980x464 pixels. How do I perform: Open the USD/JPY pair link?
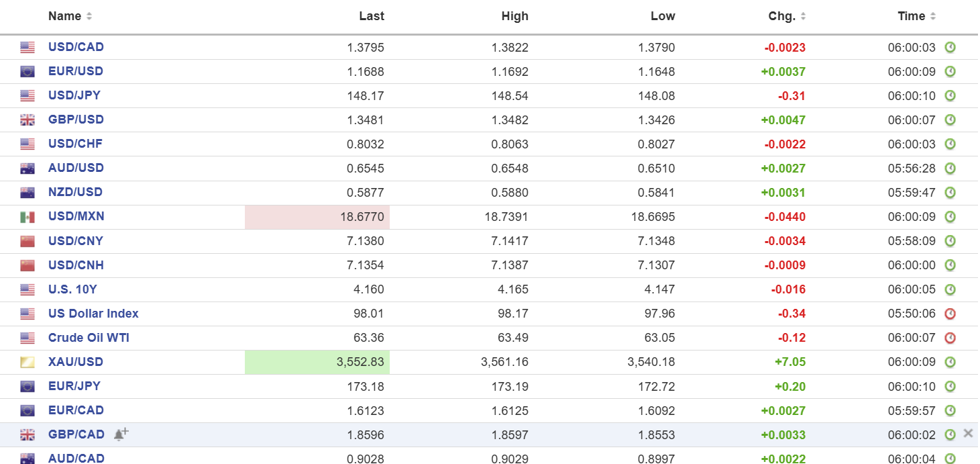pyautogui.click(x=74, y=95)
